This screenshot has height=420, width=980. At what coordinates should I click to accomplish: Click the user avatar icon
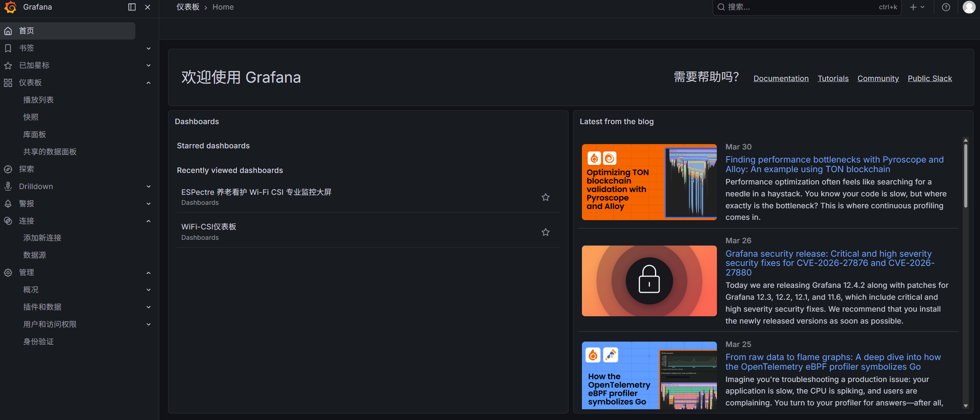point(968,7)
